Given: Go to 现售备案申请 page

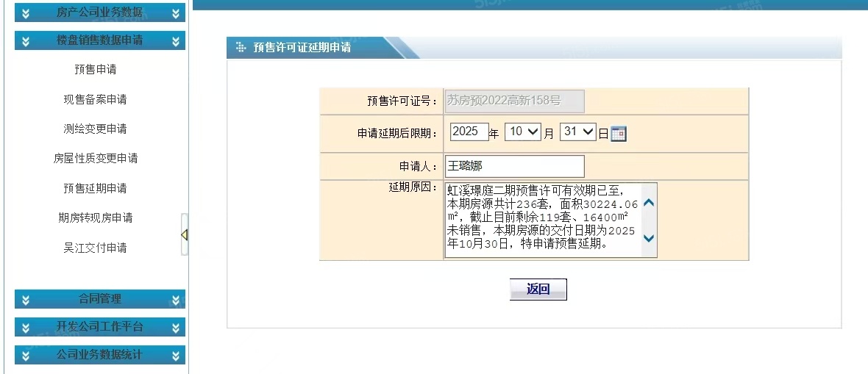Looking at the screenshot, I should tap(95, 100).
